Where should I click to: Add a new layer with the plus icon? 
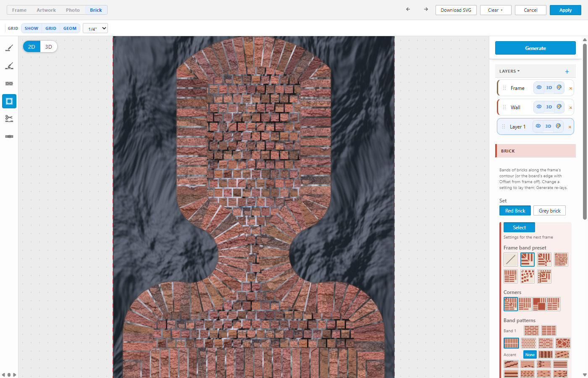(567, 71)
